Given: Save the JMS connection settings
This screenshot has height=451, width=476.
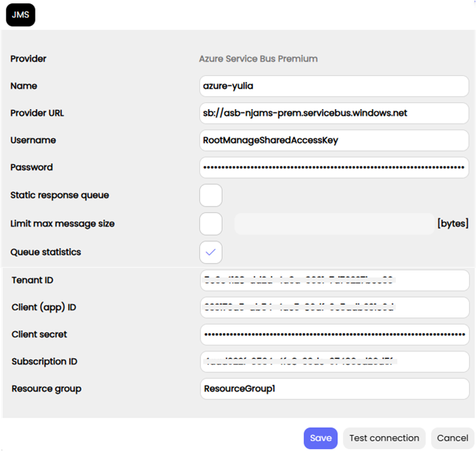Looking at the screenshot, I should [x=321, y=438].
